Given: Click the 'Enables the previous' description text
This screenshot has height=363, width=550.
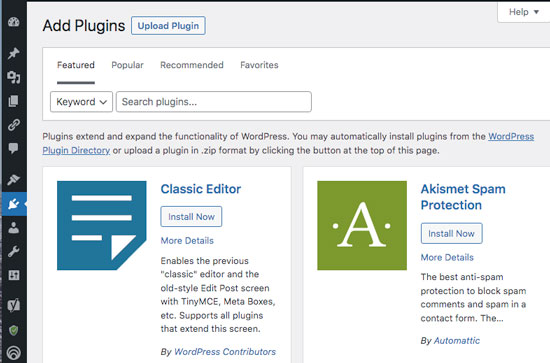Looking at the screenshot, I should (218, 295).
